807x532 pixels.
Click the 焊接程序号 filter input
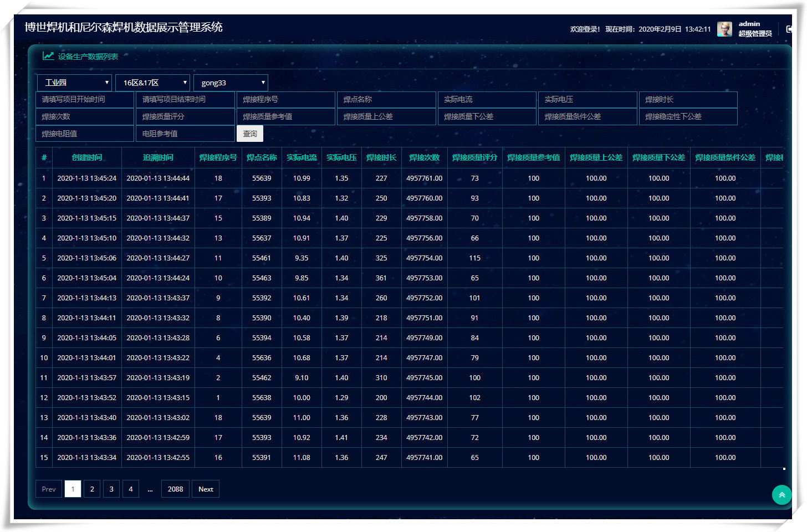(286, 100)
